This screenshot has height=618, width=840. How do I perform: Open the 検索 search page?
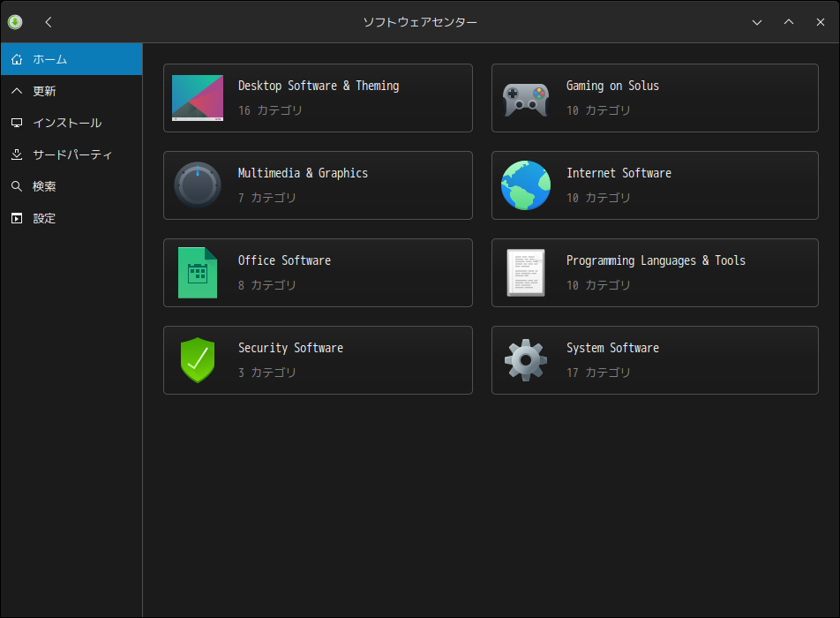point(71,186)
